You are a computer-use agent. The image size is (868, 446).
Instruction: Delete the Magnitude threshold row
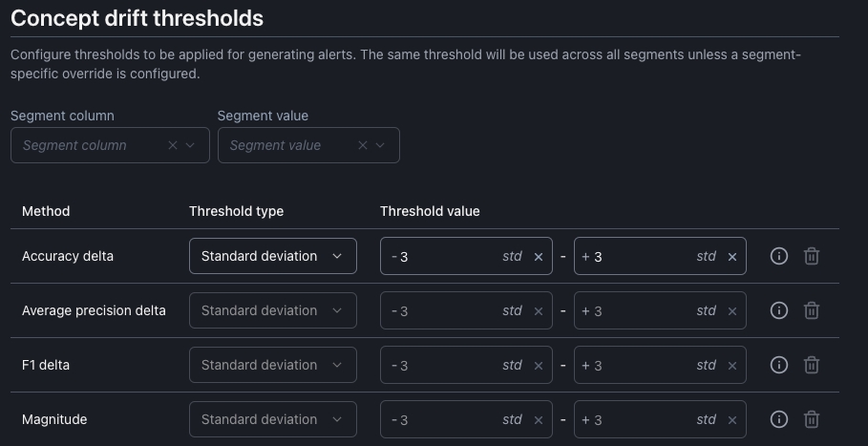[811, 419]
